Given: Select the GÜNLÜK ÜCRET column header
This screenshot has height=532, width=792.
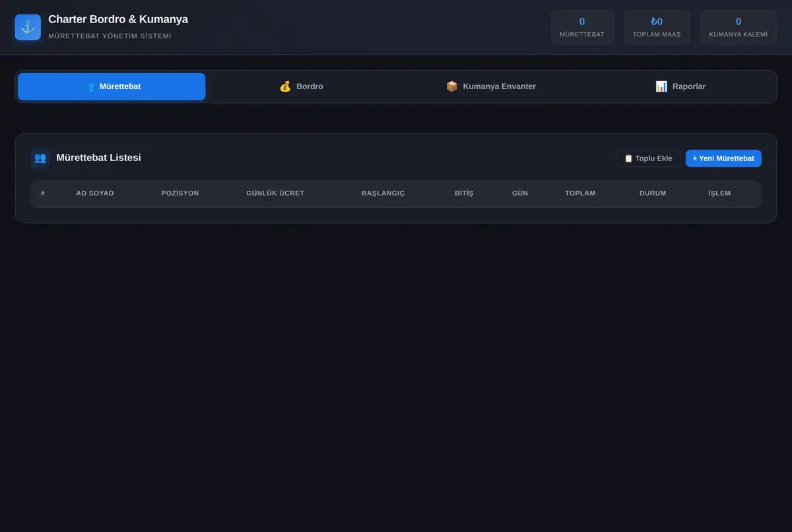Looking at the screenshot, I should pos(275,193).
